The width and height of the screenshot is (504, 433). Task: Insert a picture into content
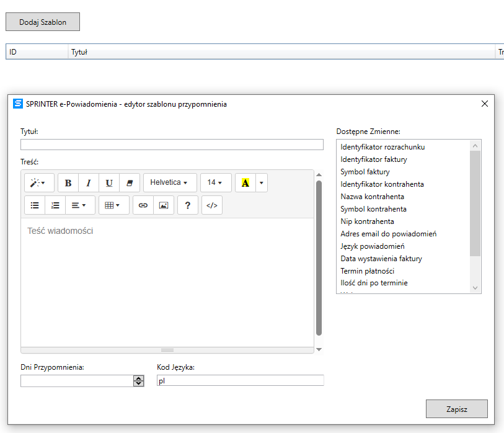point(164,205)
